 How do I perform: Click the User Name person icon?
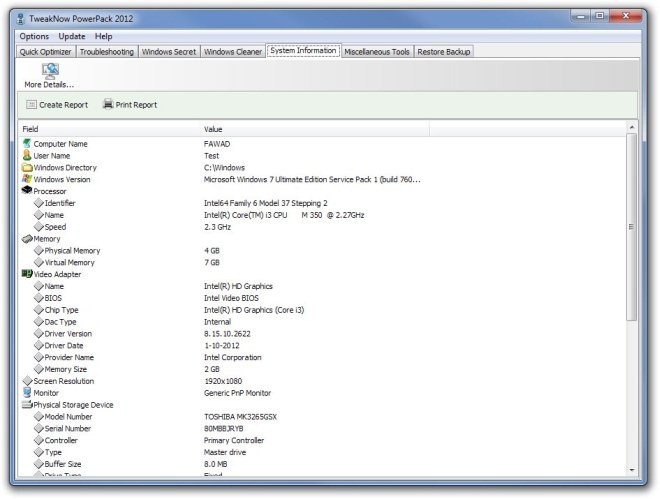point(27,155)
